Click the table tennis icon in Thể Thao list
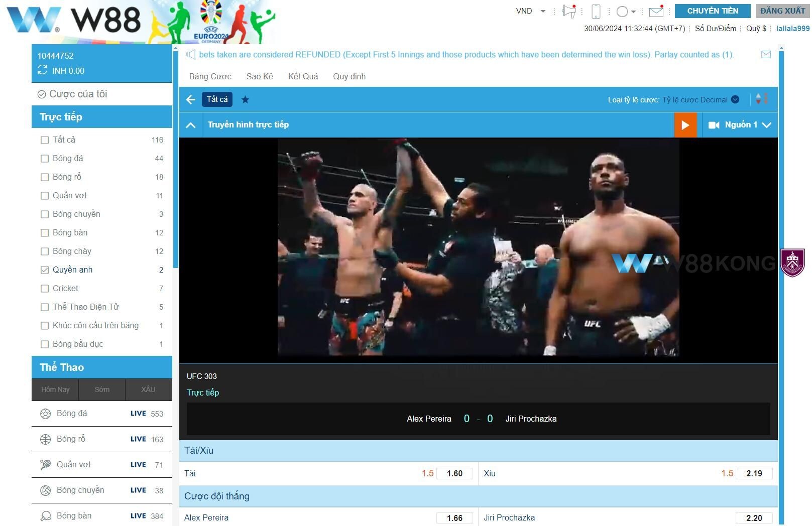Image resolution: width=812 pixels, height=526 pixels. click(46, 516)
